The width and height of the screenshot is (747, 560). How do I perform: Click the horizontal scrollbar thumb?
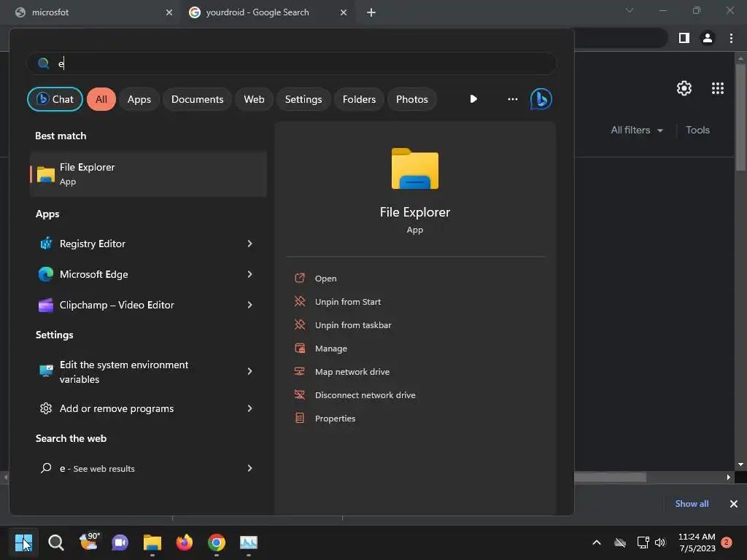click(610, 477)
